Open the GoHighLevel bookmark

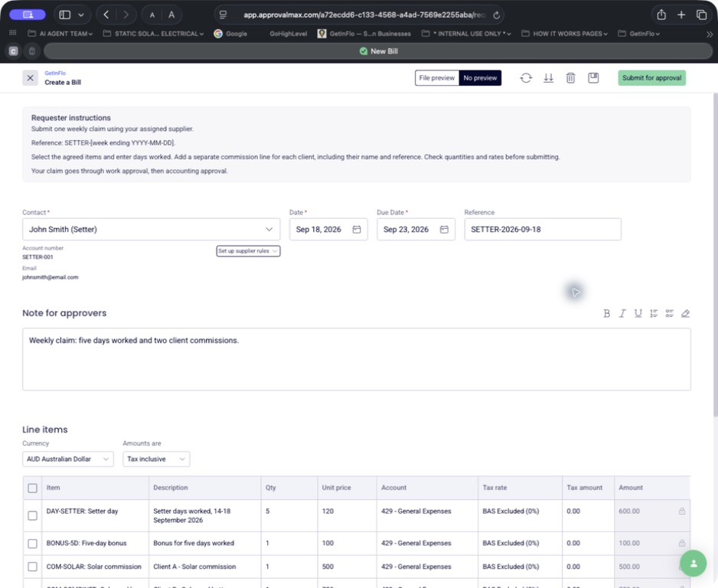(x=288, y=34)
